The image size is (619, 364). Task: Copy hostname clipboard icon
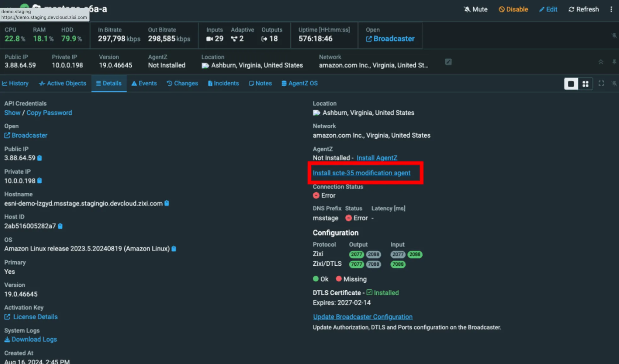[167, 203]
